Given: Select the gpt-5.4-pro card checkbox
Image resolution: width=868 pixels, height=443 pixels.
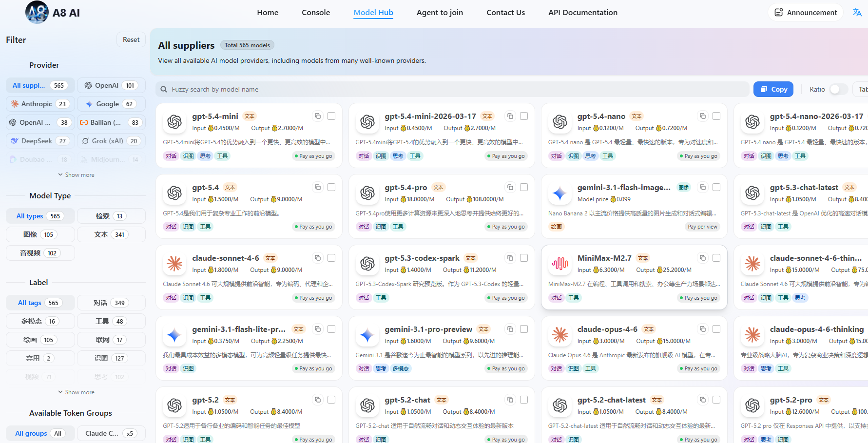Looking at the screenshot, I should [524, 187].
